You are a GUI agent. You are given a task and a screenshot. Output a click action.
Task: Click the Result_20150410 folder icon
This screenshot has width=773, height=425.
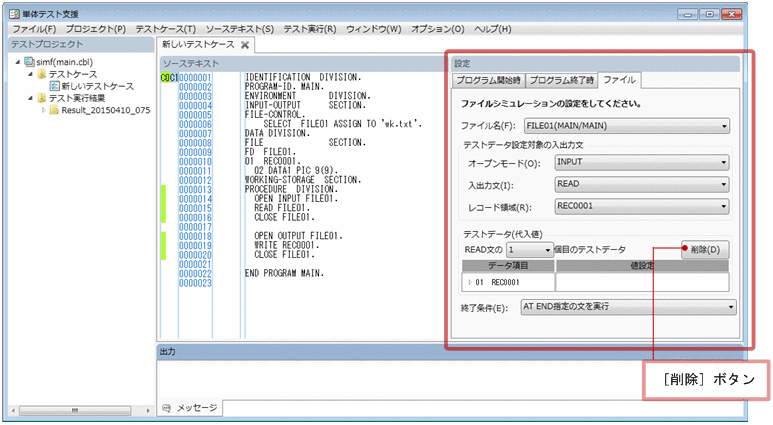pyautogui.click(x=54, y=110)
